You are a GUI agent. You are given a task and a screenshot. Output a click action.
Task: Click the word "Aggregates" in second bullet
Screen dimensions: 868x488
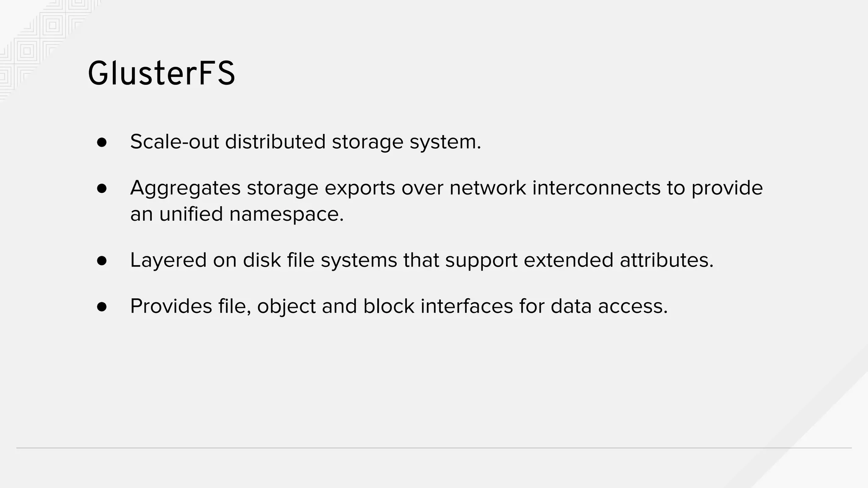click(185, 188)
